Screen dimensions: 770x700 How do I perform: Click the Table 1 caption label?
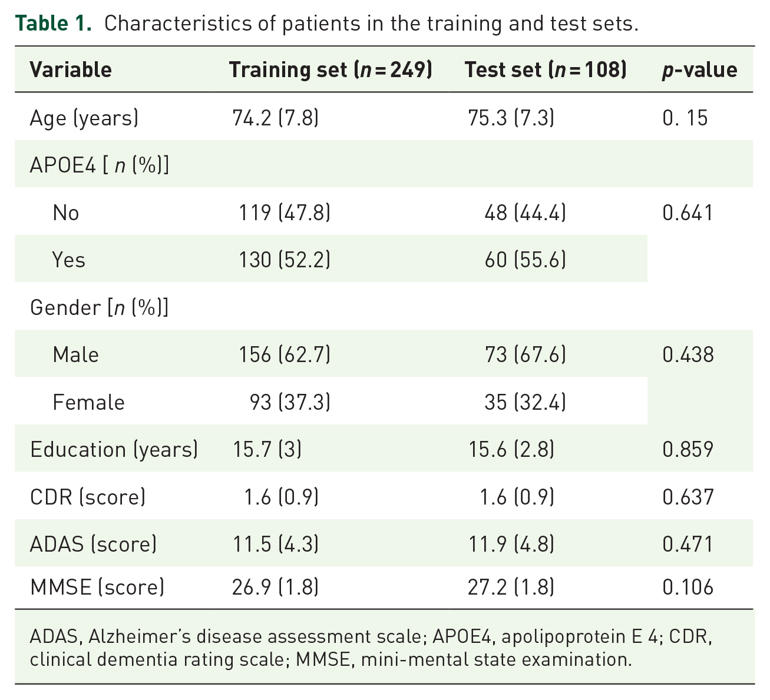[x=54, y=24]
